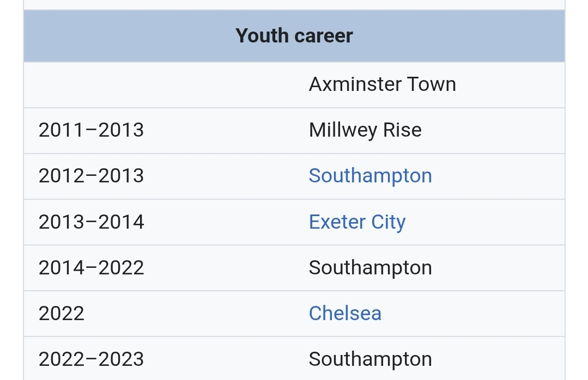Click the Millwey Rise entry
Screen dimensions: 588x380
pos(365,130)
